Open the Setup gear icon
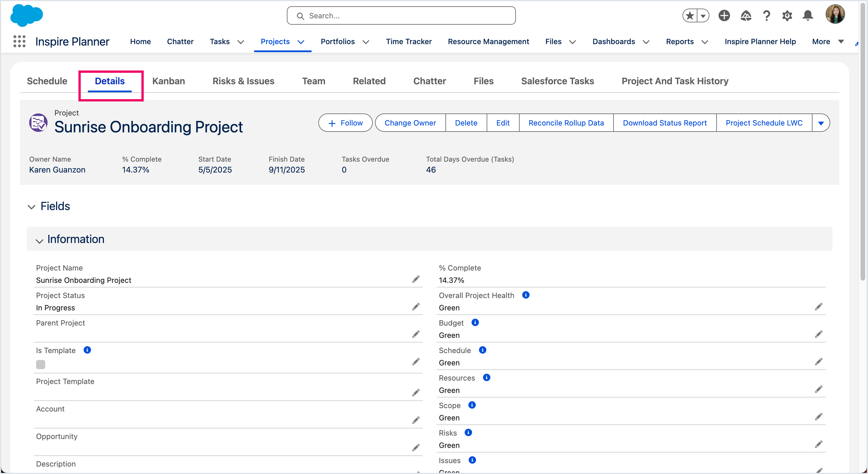Viewport: 868px width, 474px height. pos(787,15)
